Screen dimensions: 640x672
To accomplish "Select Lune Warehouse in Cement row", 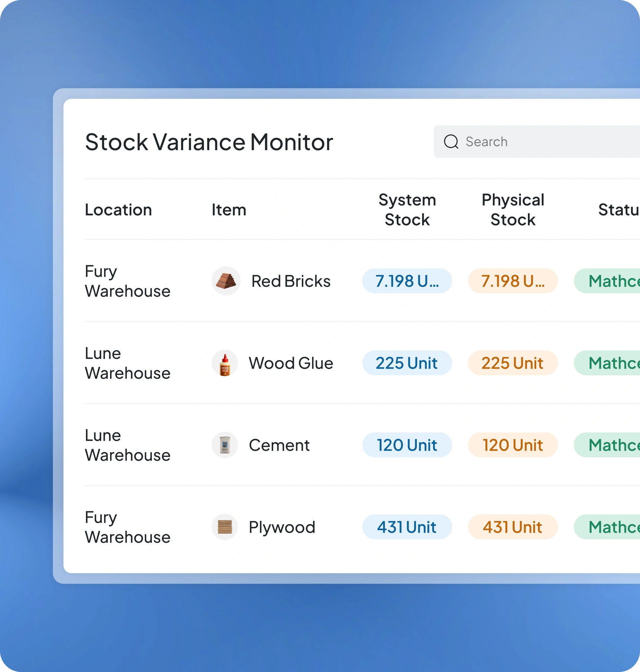I will pos(128,445).
